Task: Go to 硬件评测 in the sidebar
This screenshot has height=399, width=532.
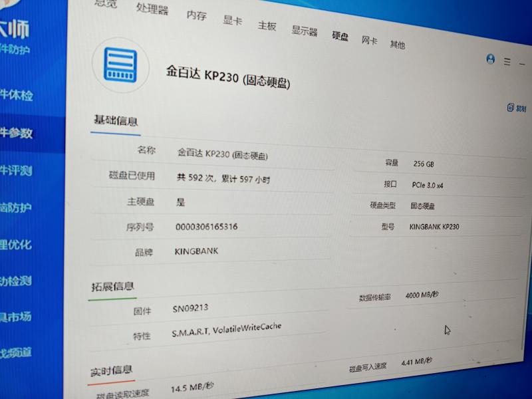Action: pos(16,170)
